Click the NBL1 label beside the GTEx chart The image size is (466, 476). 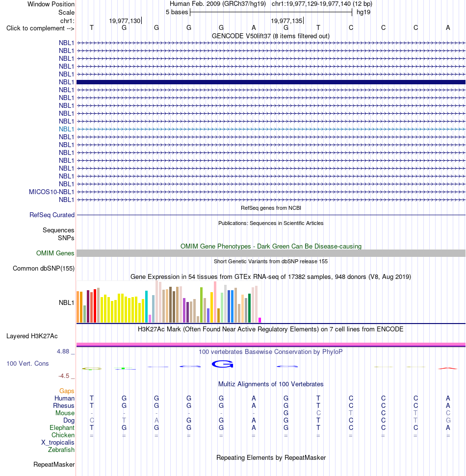click(67, 302)
